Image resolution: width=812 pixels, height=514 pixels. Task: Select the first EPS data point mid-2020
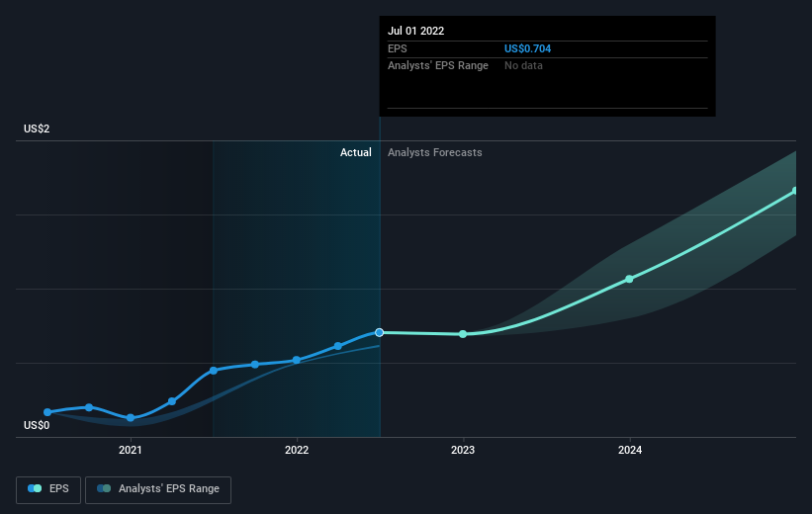[x=47, y=412]
